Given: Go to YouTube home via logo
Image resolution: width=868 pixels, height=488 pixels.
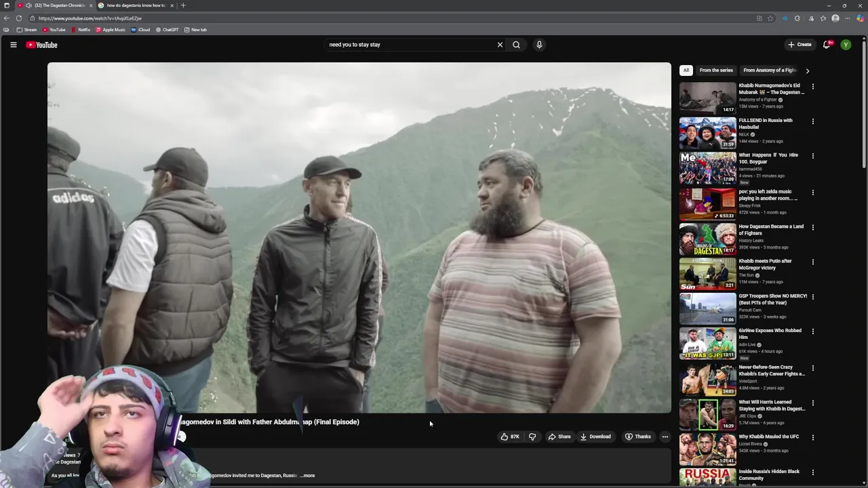Looking at the screenshot, I should (x=42, y=45).
